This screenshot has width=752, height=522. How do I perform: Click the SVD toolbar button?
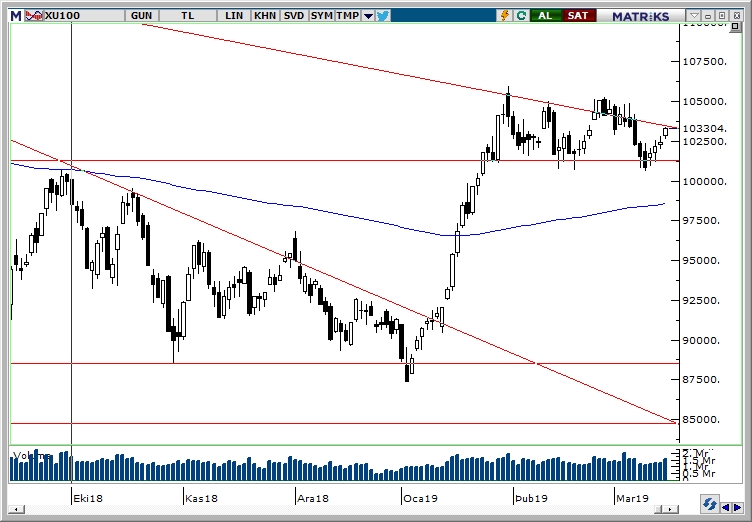tap(294, 15)
